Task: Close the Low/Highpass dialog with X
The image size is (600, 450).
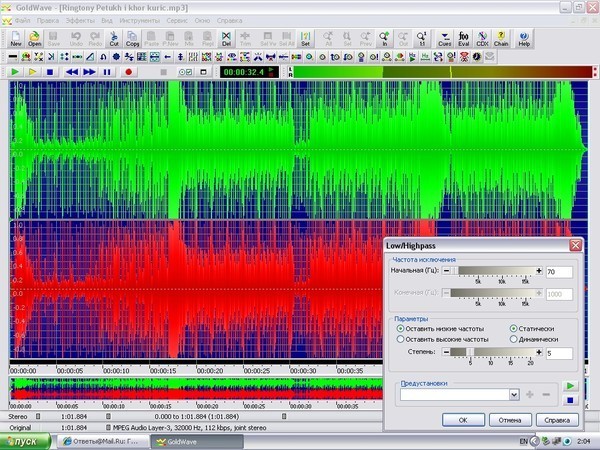Action: (x=575, y=245)
